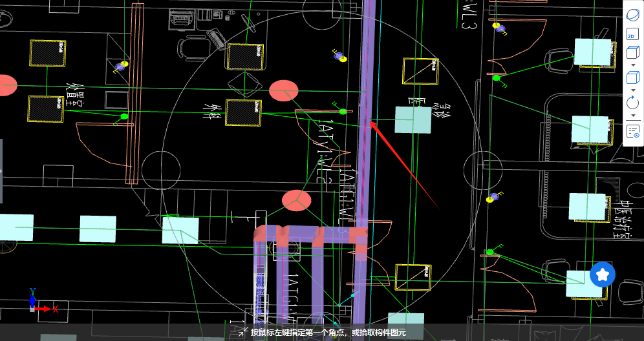The height and width of the screenshot is (341, 644).
Task: Click the rotate view circular arrow icon
Action: tap(632, 102)
